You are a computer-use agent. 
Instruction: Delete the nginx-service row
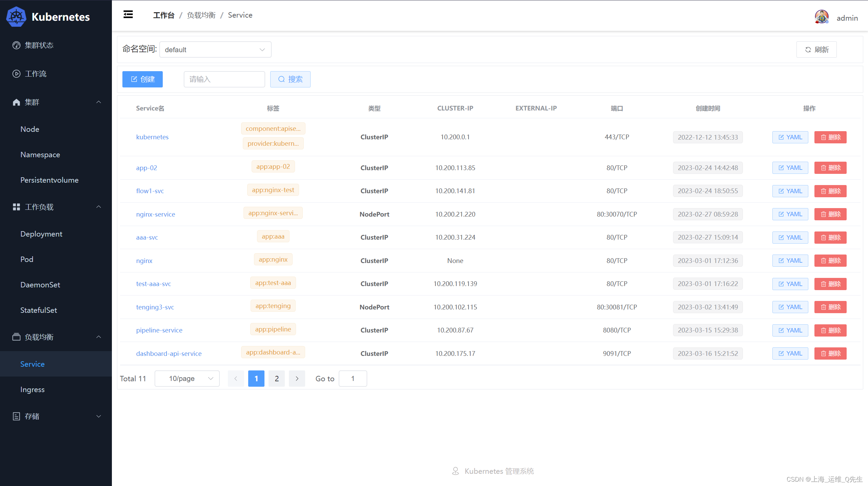(x=830, y=214)
